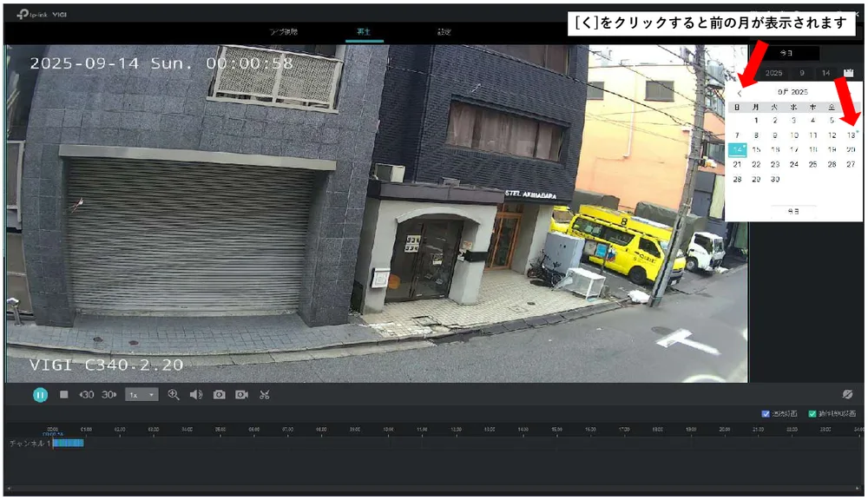This screenshot has width=868, height=500.
Task: Open the clip scissors tool
Action: (265, 395)
